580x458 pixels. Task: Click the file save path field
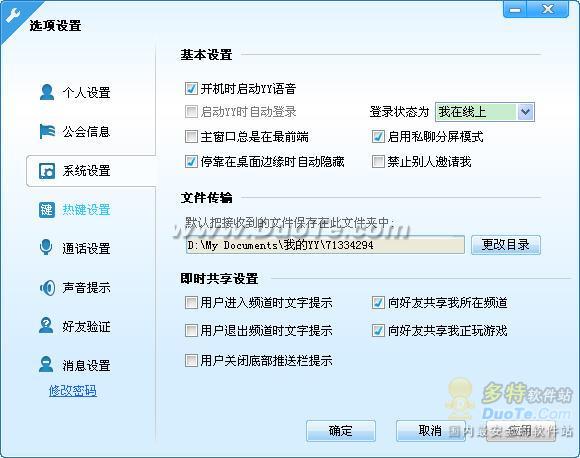(326, 245)
